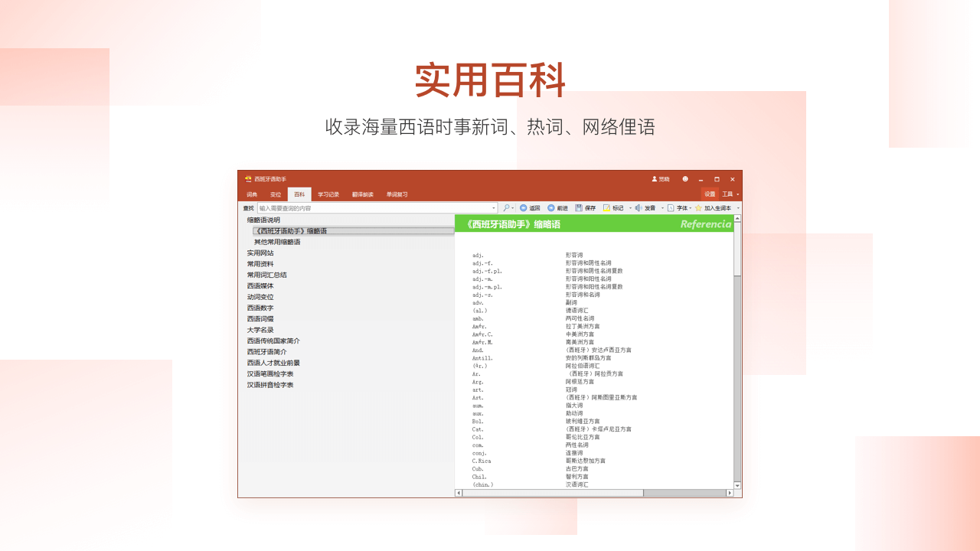Select 《西班牙语助手》缩略语 tree item
Screen dimensions: 980x551
click(x=354, y=231)
